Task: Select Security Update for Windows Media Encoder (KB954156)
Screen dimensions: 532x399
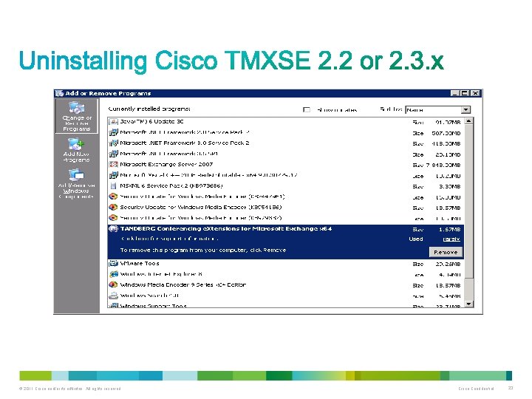Action: point(286,207)
